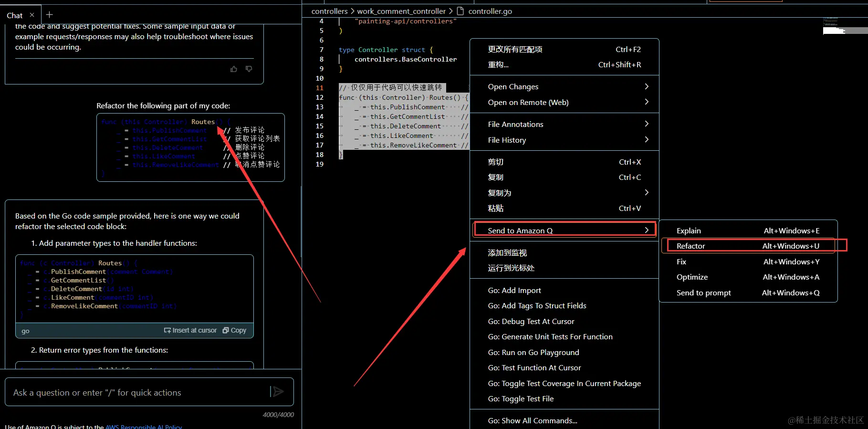Run Go: Toggle Test File
Image resolution: width=868 pixels, height=429 pixels.
pyautogui.click(x=565, y=399)
